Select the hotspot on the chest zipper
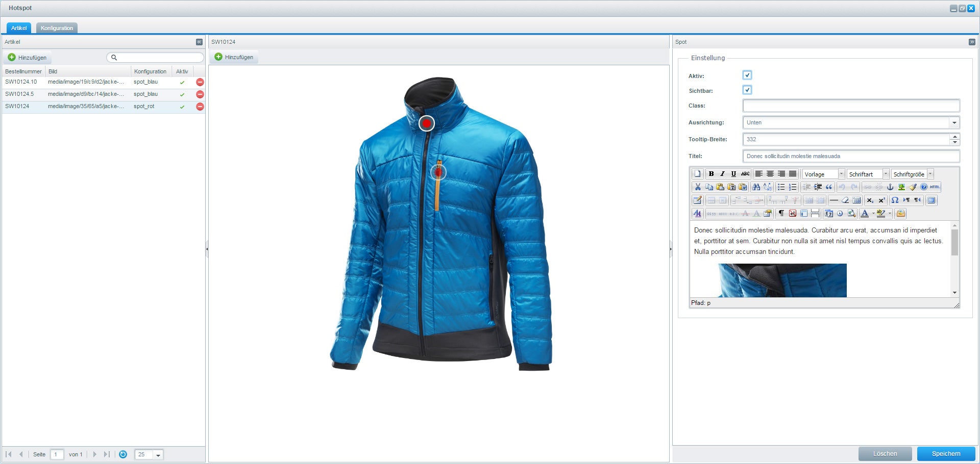Image resolution: width=980 pixels, height=464 pixels. click(438, 172)
